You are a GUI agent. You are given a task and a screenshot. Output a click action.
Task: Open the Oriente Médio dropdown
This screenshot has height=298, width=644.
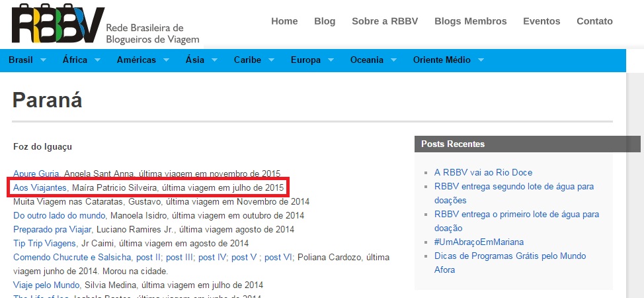tap(448, 60)
